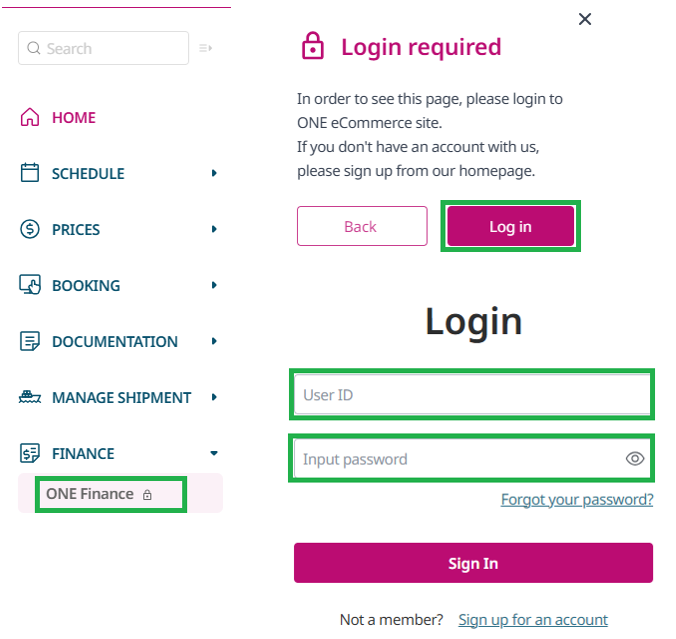
Task: Click the Manage Shipment ship icon
Action: (30, 397)
